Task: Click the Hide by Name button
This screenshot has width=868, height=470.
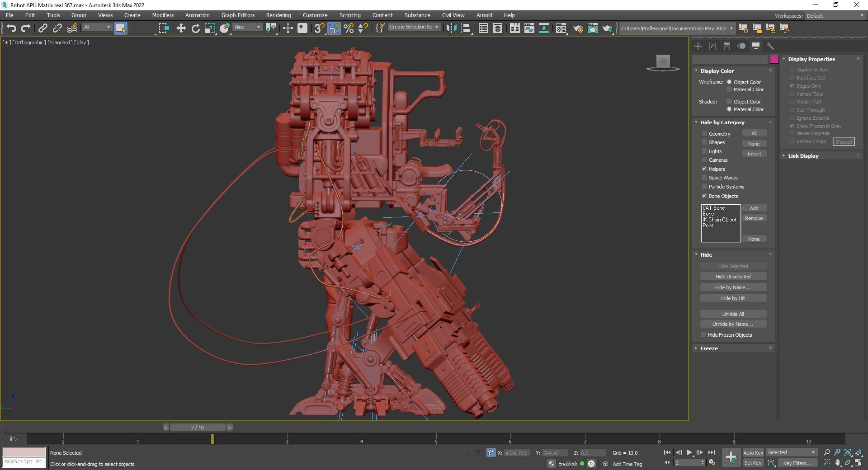Action: coord(733,287)
